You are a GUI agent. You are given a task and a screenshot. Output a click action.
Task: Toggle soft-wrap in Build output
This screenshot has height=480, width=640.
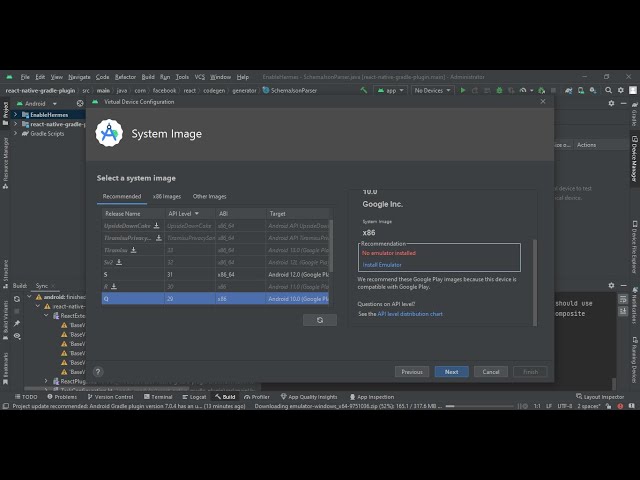[x=623, y=299]
